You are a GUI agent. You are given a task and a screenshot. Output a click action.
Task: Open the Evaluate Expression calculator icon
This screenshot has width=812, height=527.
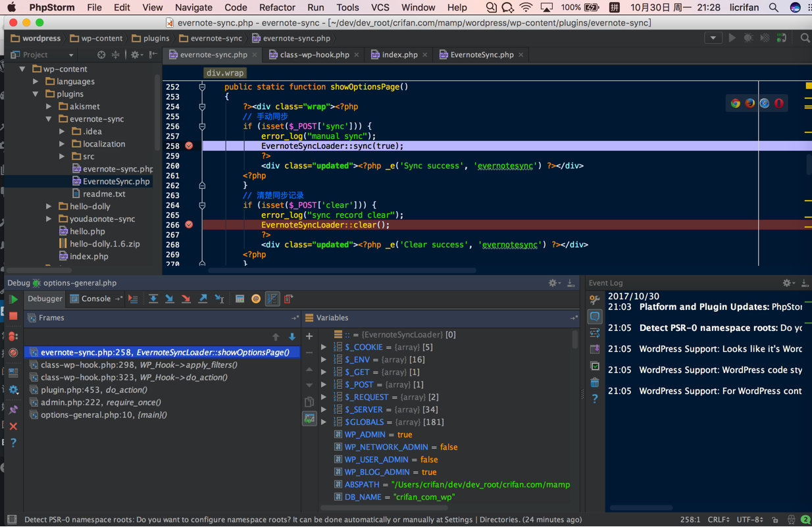(240, 299)
